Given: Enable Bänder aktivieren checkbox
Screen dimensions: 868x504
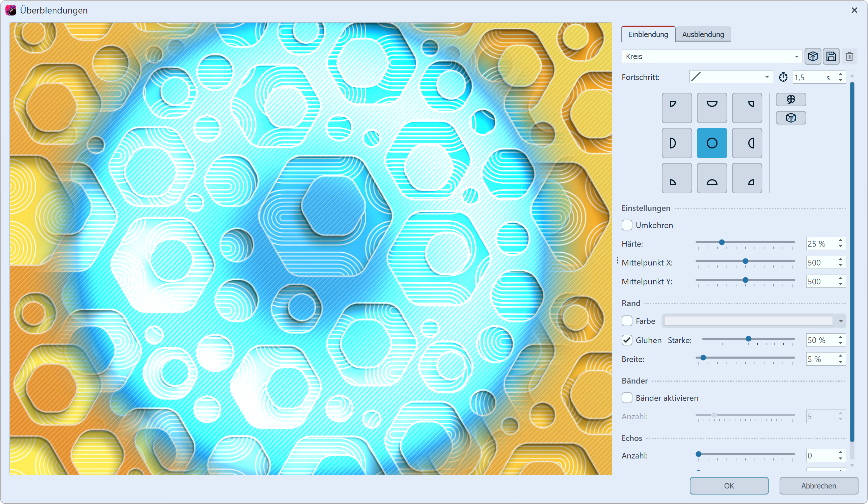Looking at the screenshot, I should click(627, 398).
